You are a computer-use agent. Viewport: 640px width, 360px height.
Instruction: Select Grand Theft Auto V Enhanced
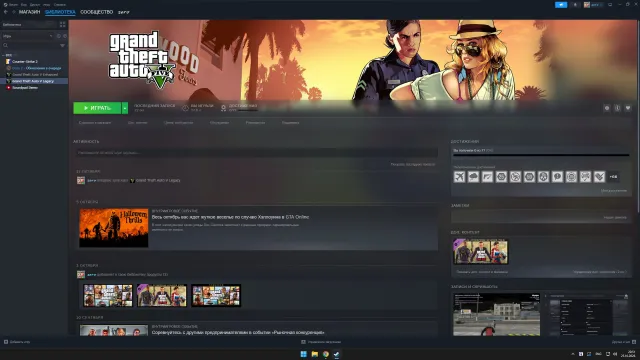point(34,75)
